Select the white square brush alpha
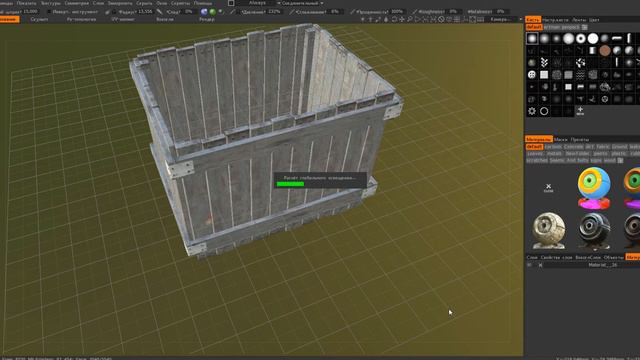 pyautogui.click(x=544, y=75)
